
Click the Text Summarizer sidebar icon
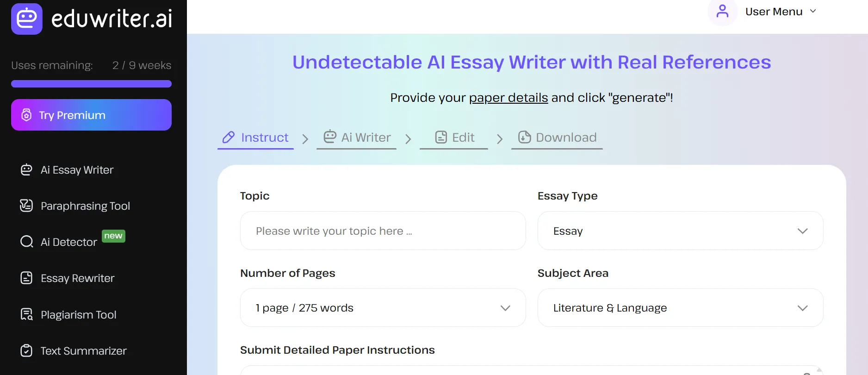(26, 350)
